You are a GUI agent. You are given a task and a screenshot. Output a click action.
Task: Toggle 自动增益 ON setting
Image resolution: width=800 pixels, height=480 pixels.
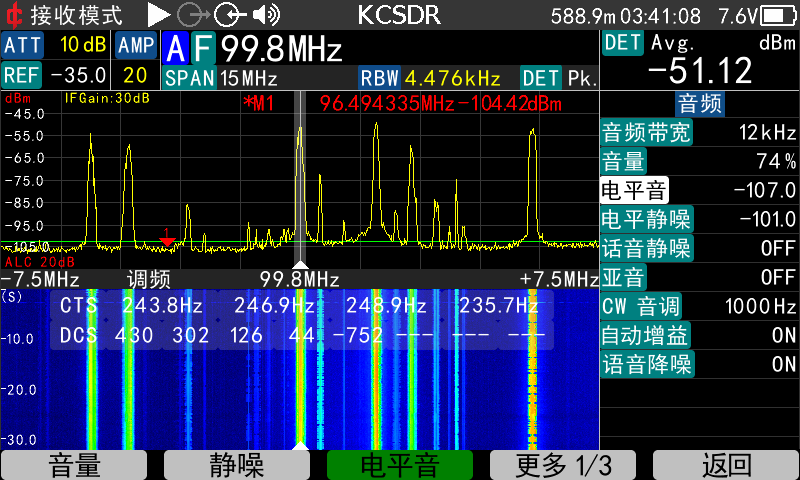pos(699,335)
